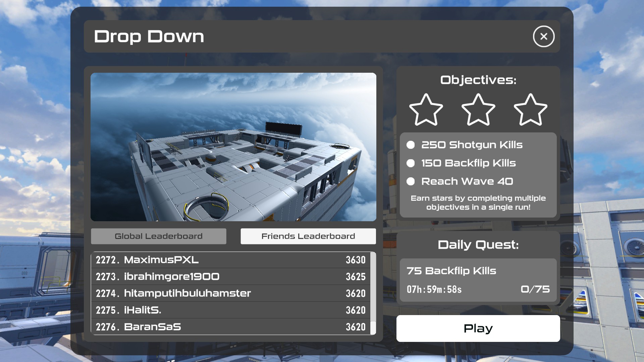Click the 0/75 quest progress counter

point(535,289)
